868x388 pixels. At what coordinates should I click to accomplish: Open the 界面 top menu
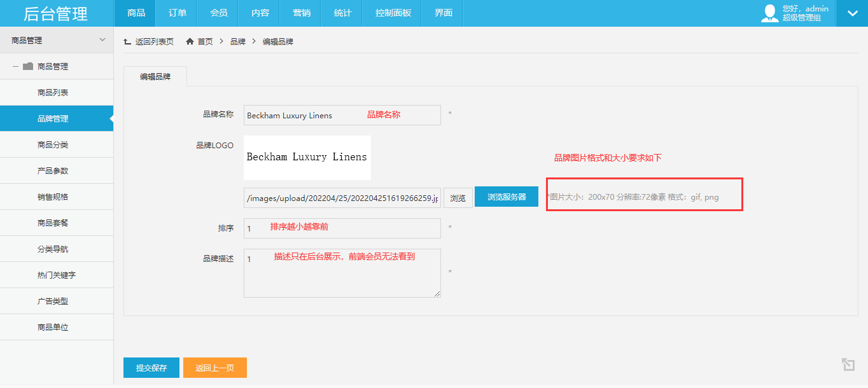pyautogui.click(x=443, y=13)
